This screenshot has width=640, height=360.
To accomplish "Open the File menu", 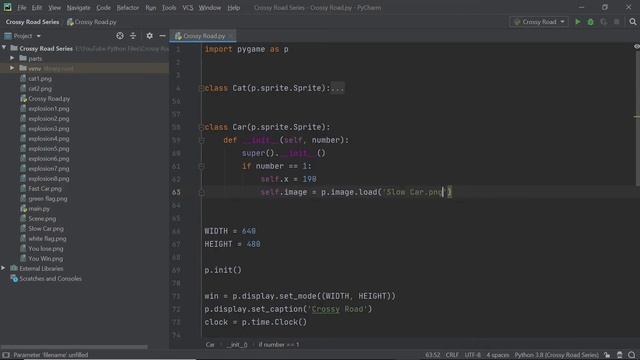I will click(x=22, y=8).
